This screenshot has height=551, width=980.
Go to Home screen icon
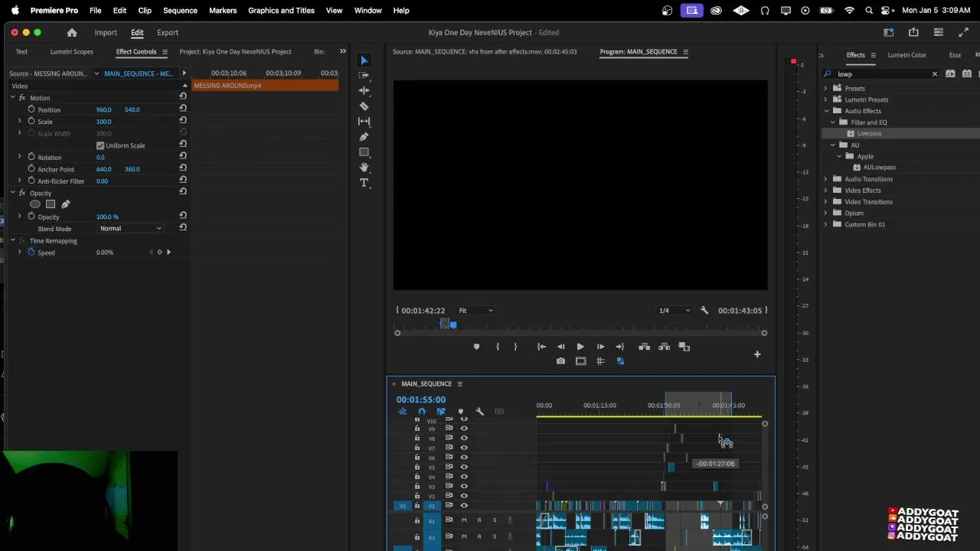coord(72,33)
